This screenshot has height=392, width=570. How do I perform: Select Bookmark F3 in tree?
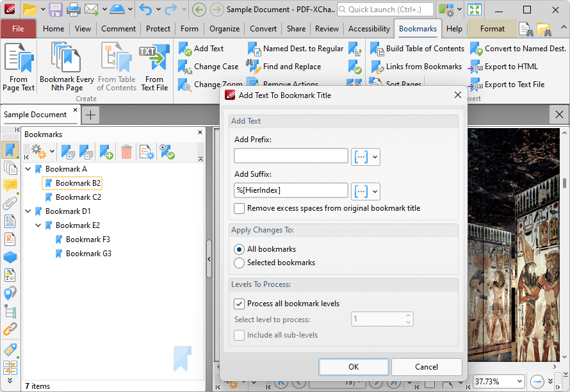point(83,240)
